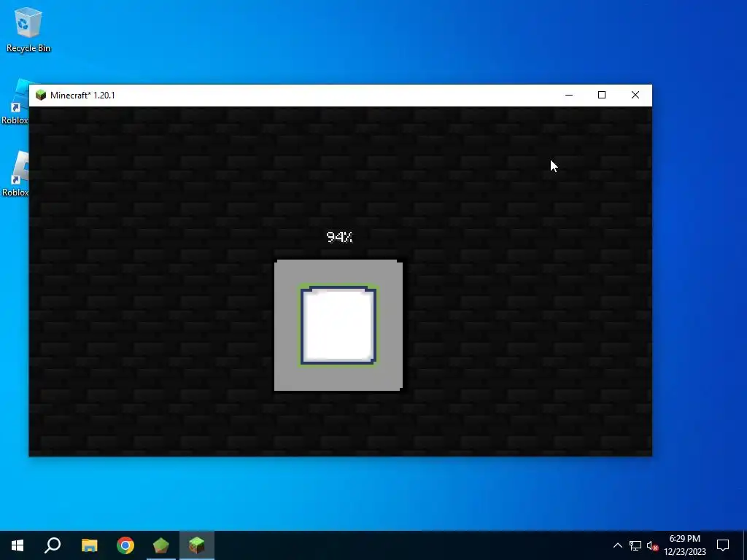Launch Google Chrome from taskbar
The width and height of the screenshot is (747, 560).
coord(125,545)
